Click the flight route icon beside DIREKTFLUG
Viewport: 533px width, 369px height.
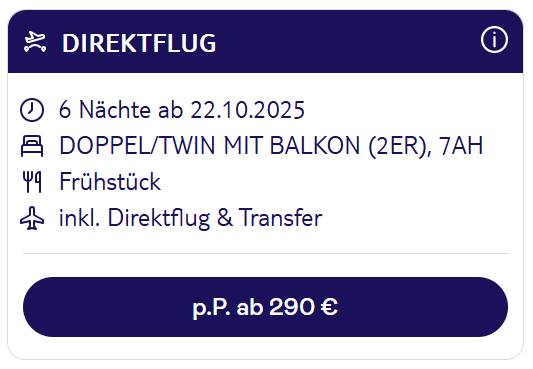click(35, 42)
